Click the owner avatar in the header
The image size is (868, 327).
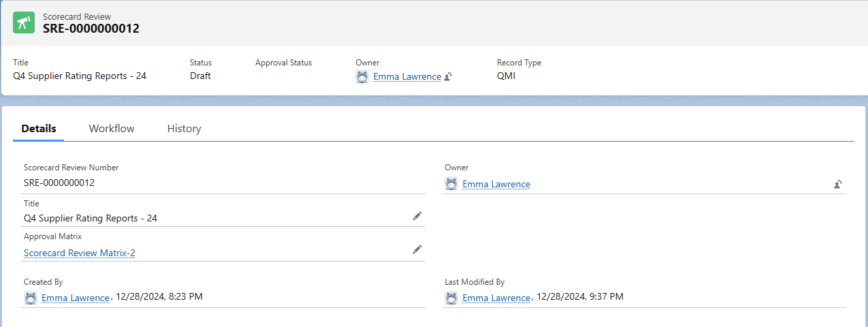click(x=362, y=77)
